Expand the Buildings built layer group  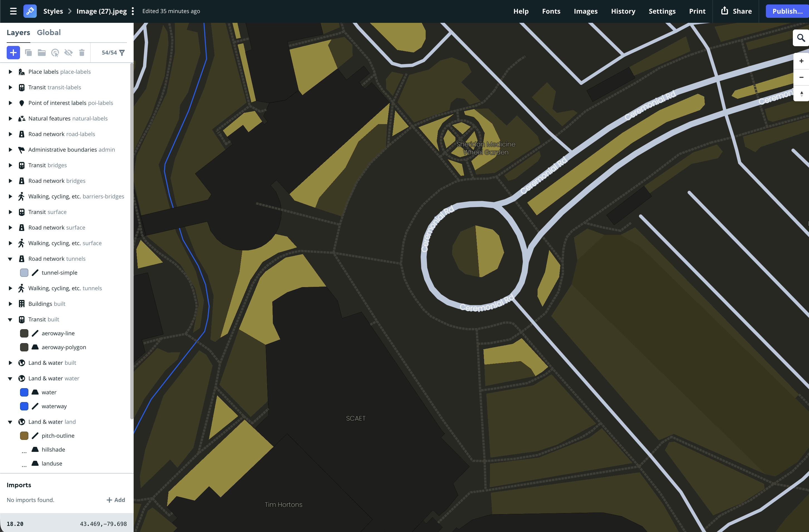coord(10,303)
